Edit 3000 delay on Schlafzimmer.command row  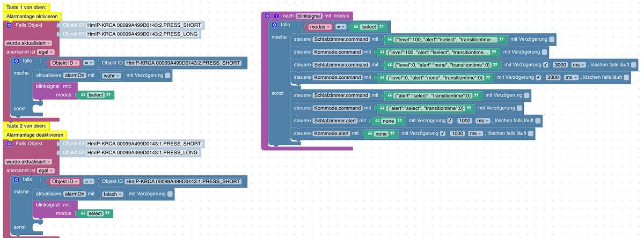tap(560, 65)
